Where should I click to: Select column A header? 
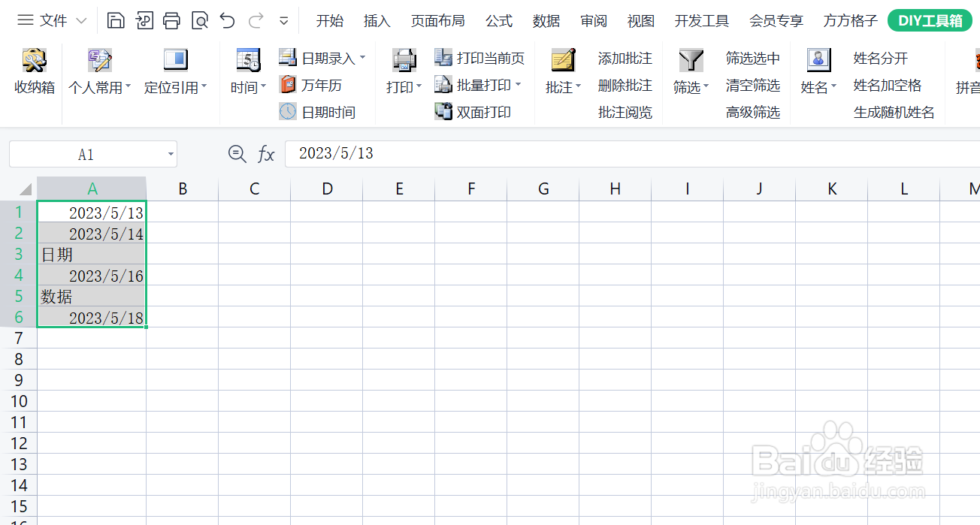click(92, 189)
